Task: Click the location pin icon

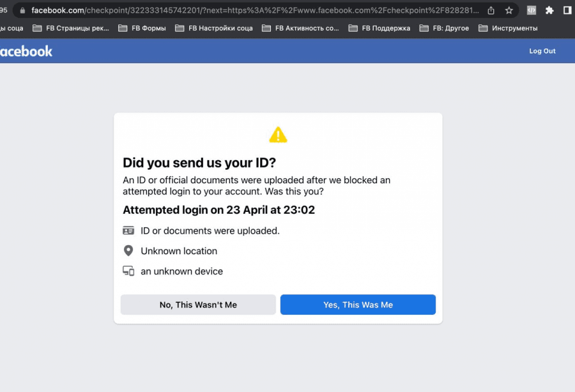Action: coord(128,251)
